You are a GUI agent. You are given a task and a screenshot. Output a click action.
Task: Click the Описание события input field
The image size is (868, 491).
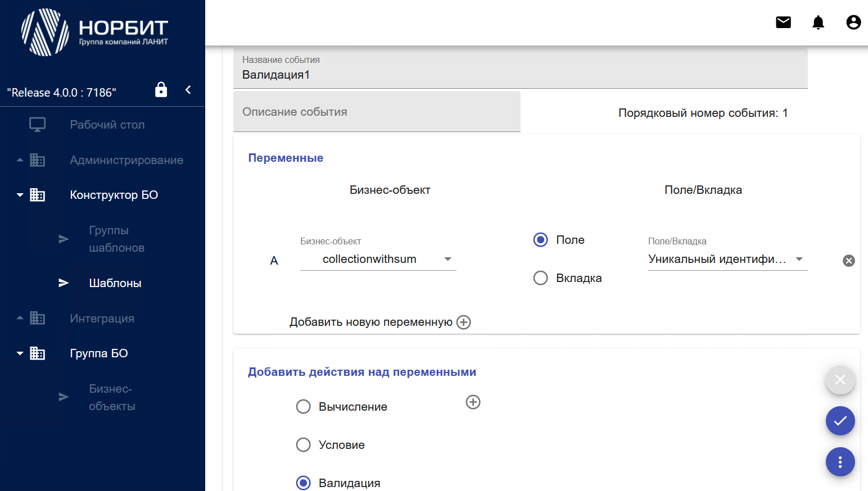(377, 112)
